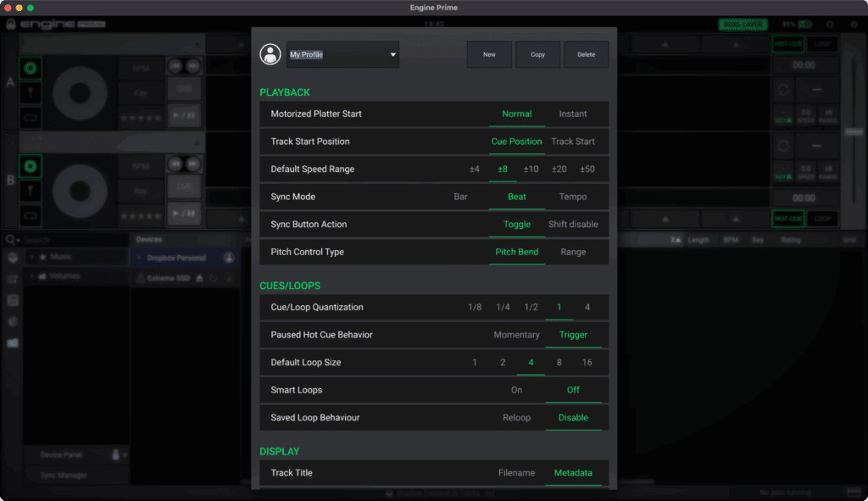Sort library by Length column
The width and height of the screenshot is (868, 501).
[x=698, y=240]
